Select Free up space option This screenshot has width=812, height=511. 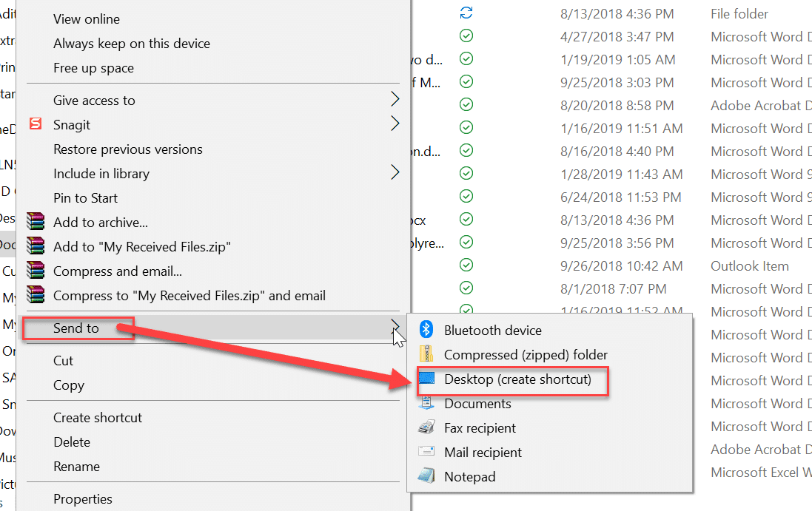coord(94,68)
